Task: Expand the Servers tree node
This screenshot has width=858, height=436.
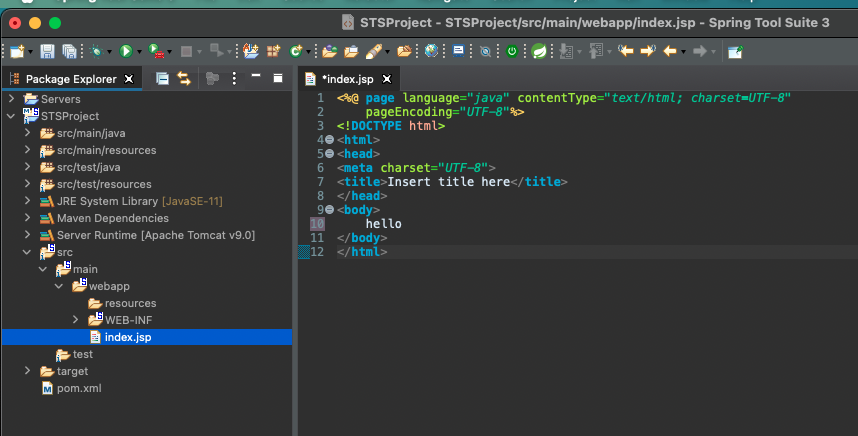Action: point(11,98)
